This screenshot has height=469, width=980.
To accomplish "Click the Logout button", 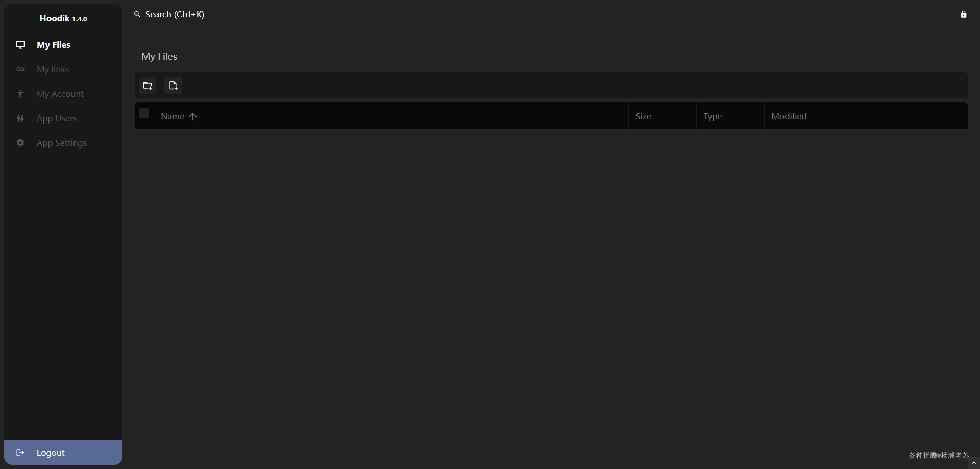I will [63, 453].
